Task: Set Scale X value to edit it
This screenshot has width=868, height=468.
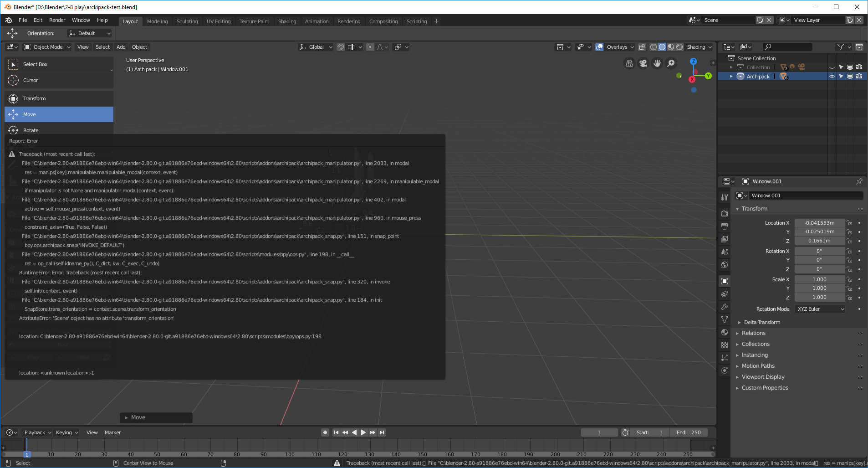Action: coord(820,279)
